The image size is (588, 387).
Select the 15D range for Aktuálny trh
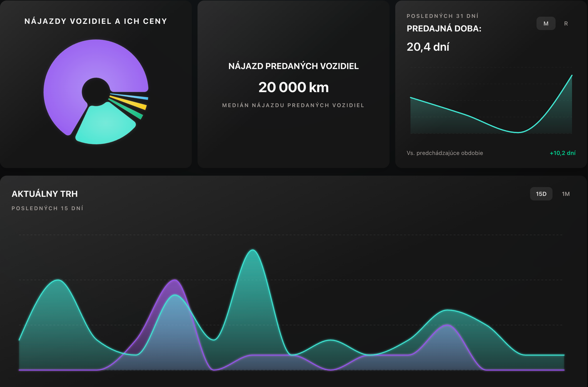coord(541,194)
